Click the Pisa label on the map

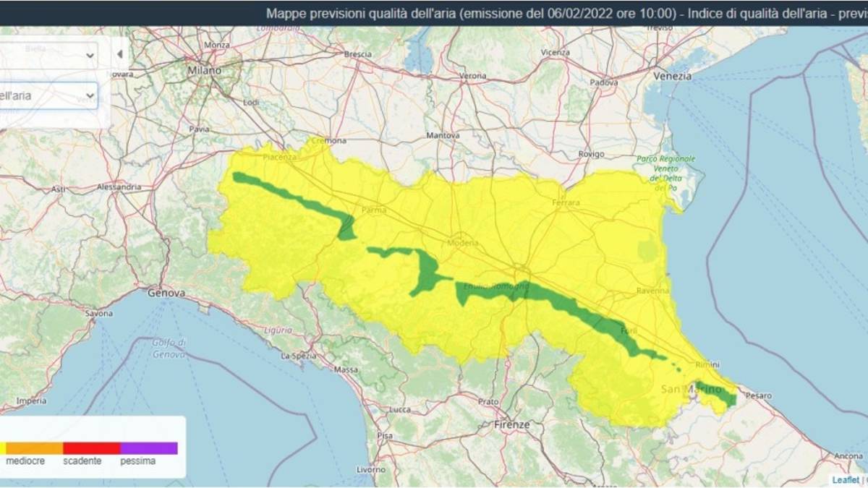[384, 435]
